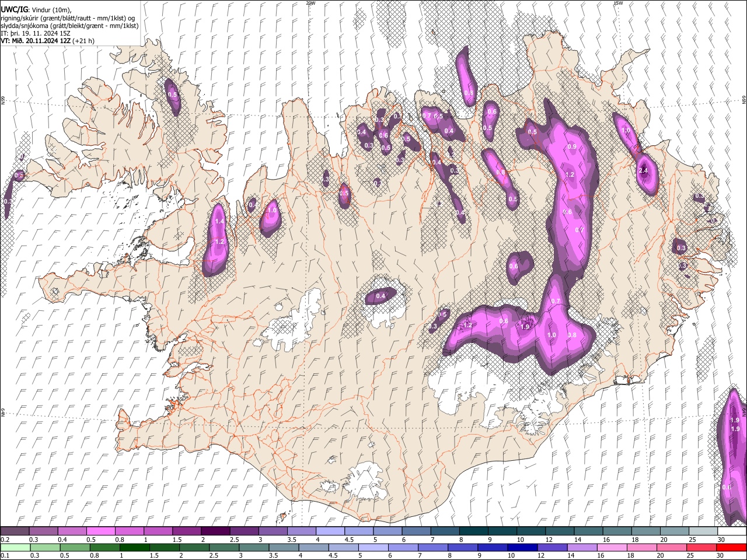This screenshot has width=747, height=560.
Task: Click the 15W longitude label
Action: coord(618,3)
